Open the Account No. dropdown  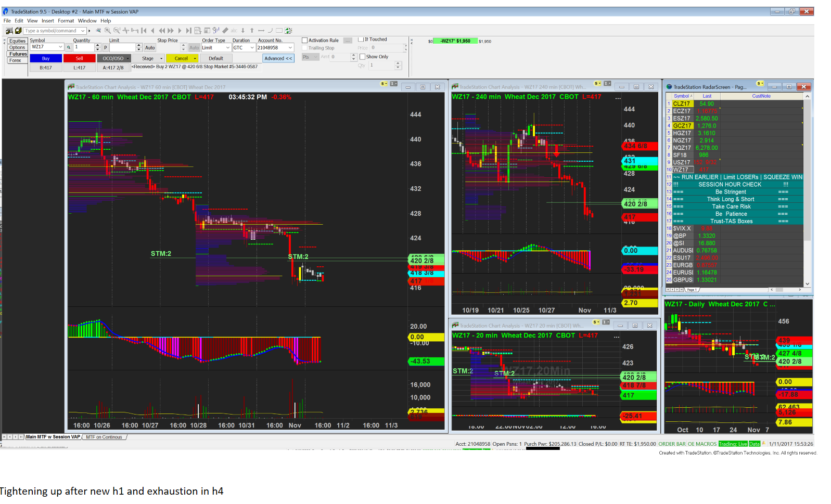[x=290, y=48]
